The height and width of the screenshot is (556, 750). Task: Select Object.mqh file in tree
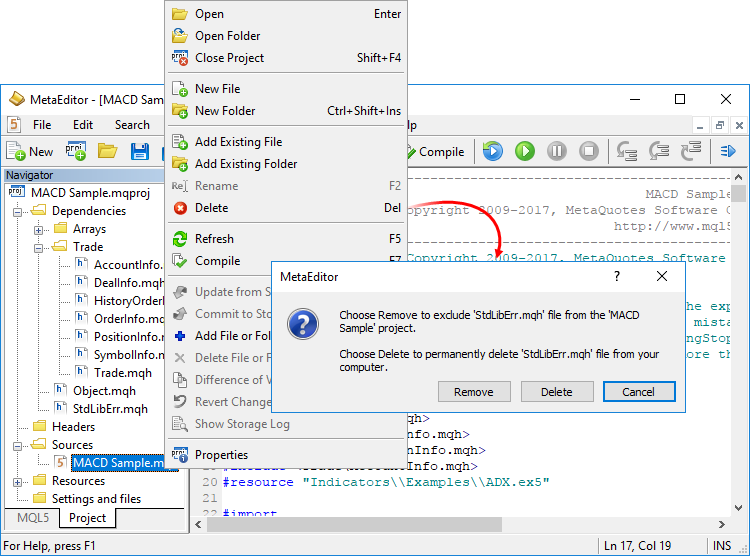pyautogui.click(x=95, y=391)
